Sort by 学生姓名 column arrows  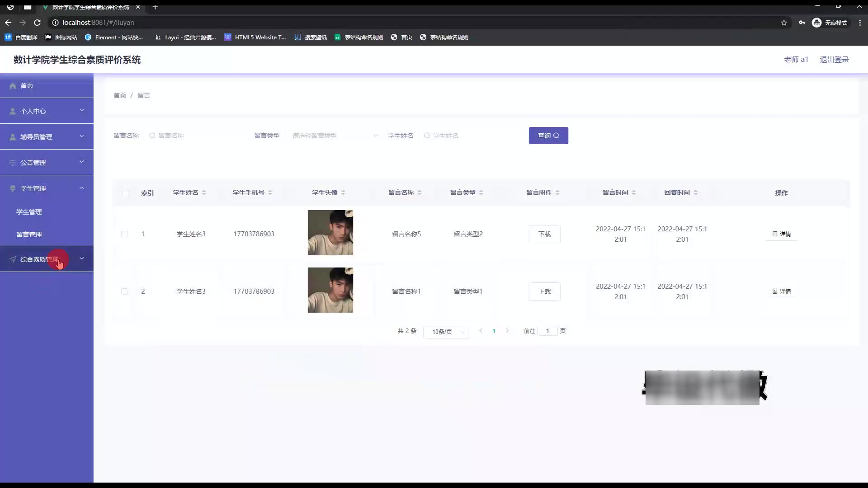coord(204,193)
